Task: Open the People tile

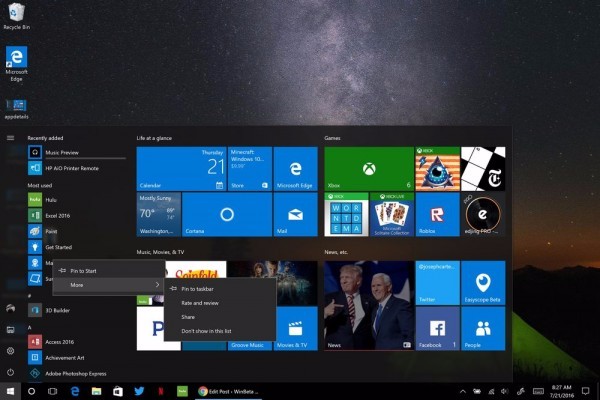Action: tap(483, 328)
